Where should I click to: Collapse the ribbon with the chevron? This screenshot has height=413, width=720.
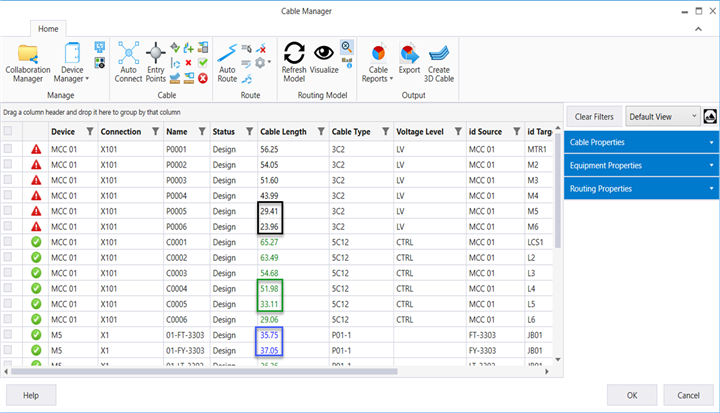tap(698, 29)
